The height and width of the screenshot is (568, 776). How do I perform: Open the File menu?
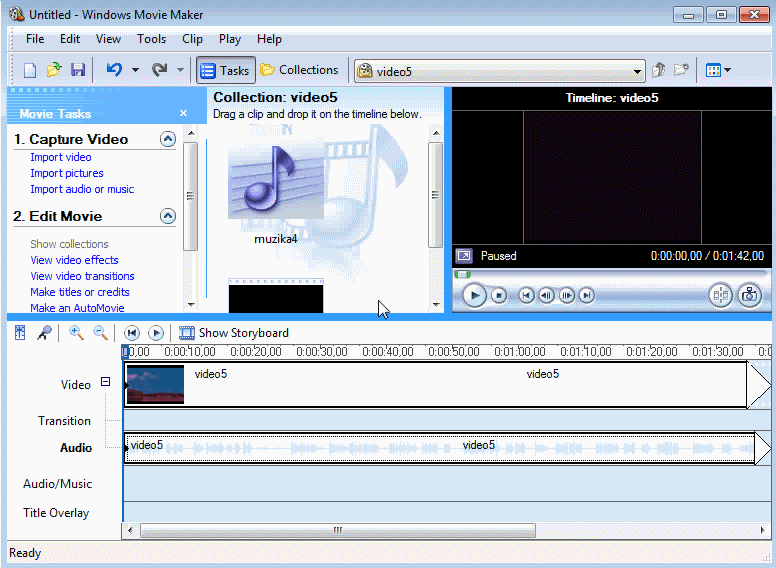click(35, 39)
